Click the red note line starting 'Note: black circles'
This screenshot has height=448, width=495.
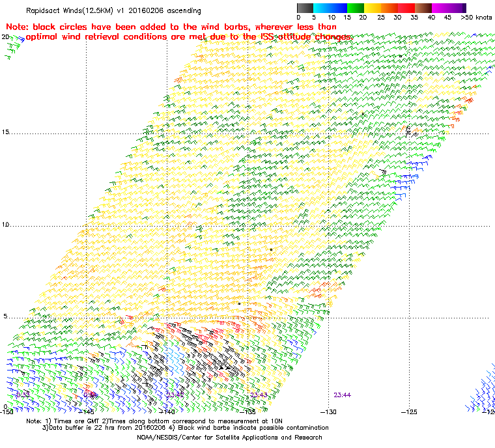pyautogui.click(x=171, y=27)
